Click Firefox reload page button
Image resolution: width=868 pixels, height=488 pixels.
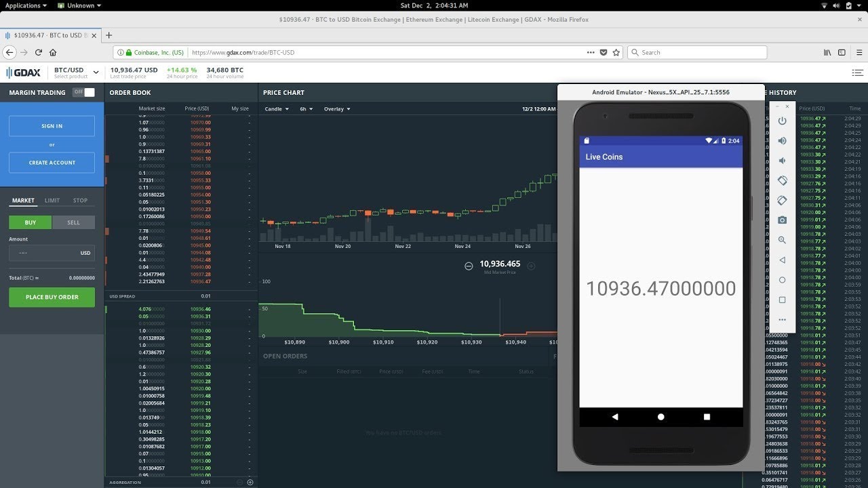(x=39, y=52)
